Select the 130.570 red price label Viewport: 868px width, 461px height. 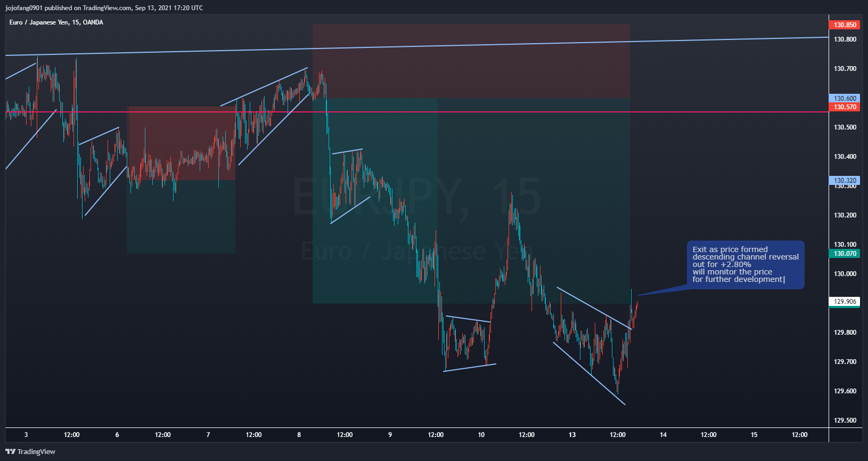click(x=845, y=107)
